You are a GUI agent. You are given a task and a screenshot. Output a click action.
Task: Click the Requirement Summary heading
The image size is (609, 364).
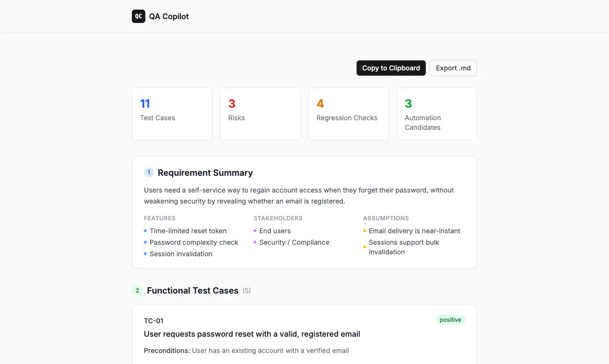(205, 173)
